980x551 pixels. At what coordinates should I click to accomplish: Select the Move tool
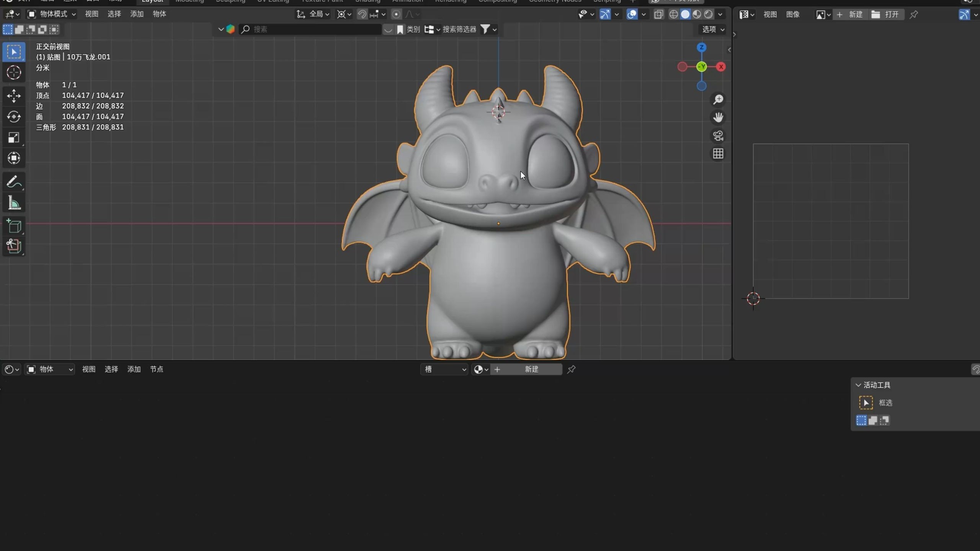pyautogui.click(x=14, y=96)
